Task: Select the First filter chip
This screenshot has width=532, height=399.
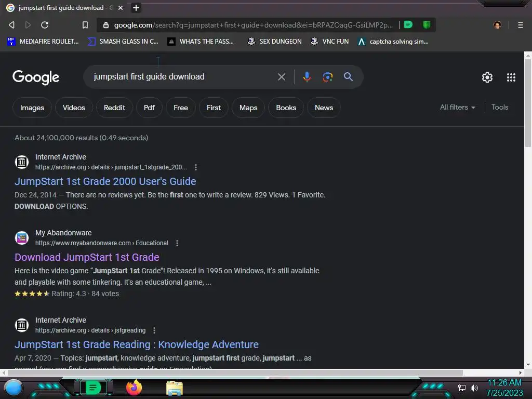Action: tap(214, 108)
